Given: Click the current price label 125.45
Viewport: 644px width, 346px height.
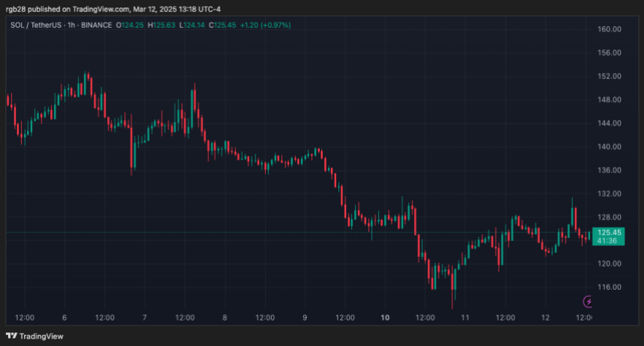Looking at the screenshot, I should pyautogui.click(x=607, y=232).
